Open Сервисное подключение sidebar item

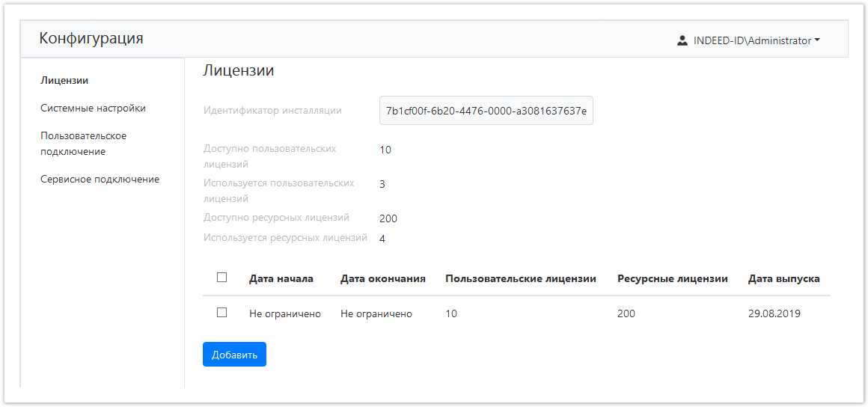tap(100, 179)
